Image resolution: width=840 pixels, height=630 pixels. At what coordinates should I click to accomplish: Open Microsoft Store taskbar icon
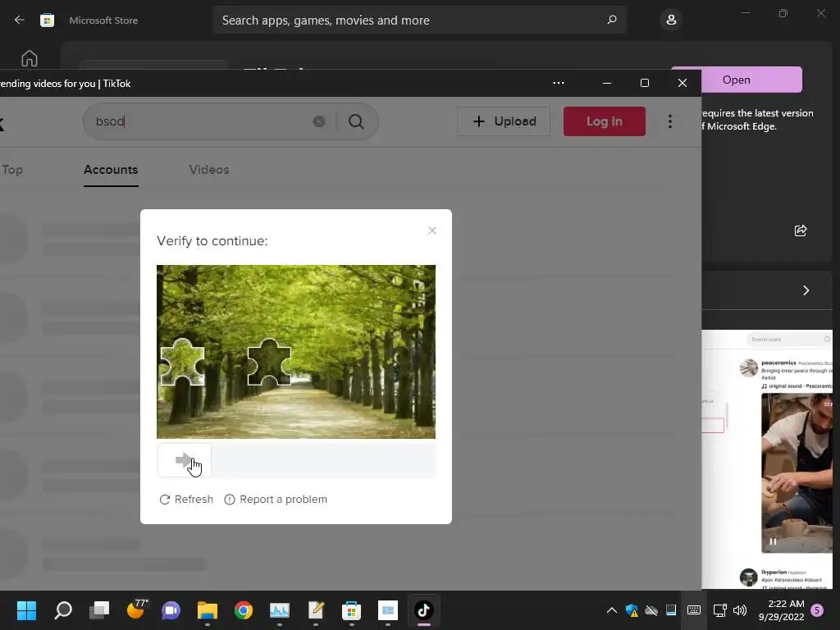click(351, 610)
